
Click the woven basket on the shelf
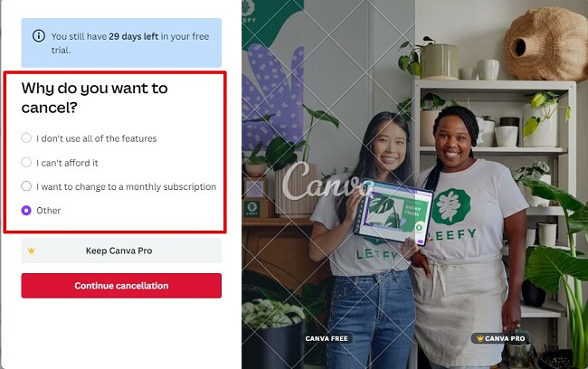(545, 44)
